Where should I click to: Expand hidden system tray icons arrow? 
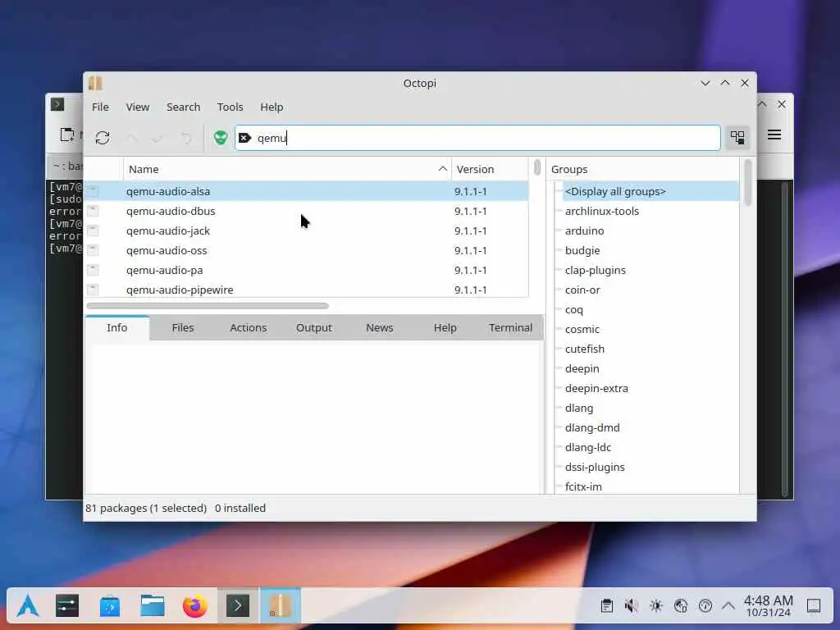728,606
